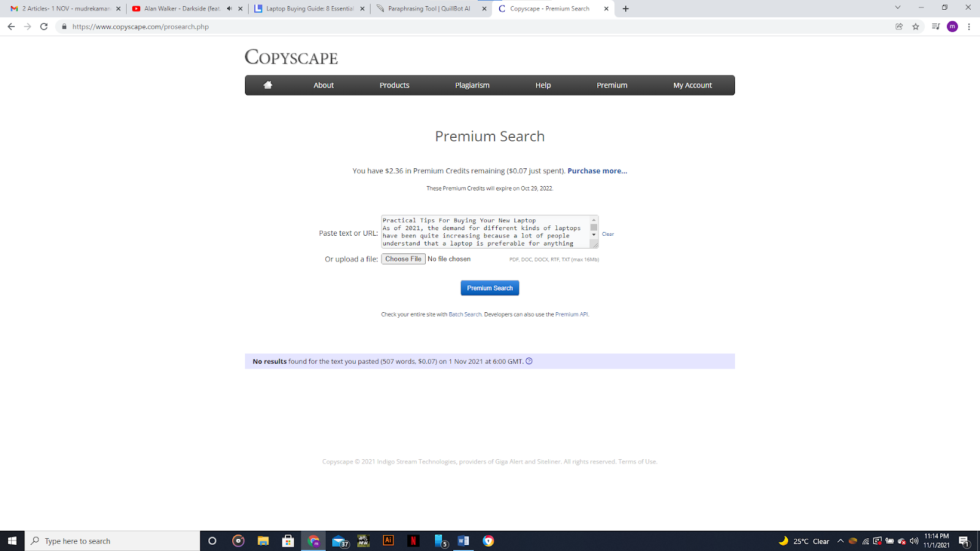Bookmark this page with the star icon
980x551 pixels.
click(x=916, y=26)
